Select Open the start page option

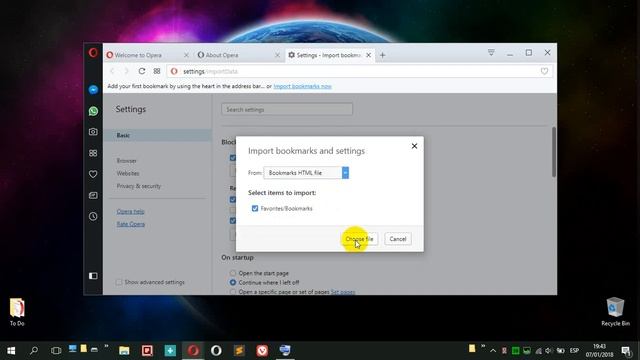tap(233, 273)
